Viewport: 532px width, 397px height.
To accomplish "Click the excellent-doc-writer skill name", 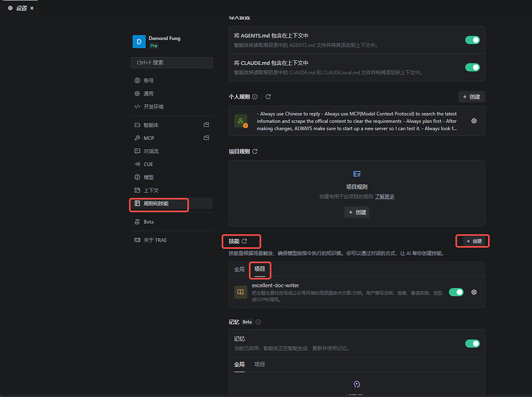I will (x=275, y=285).
